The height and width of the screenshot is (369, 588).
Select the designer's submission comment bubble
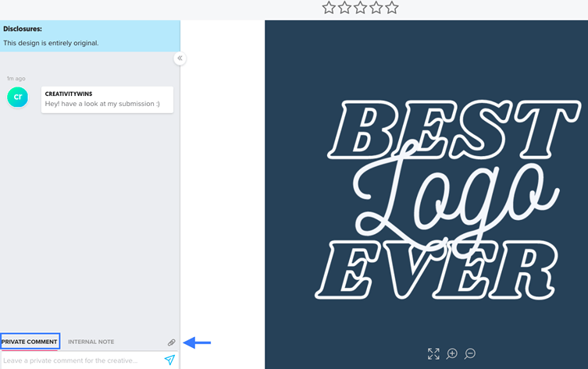coord(107,99)
